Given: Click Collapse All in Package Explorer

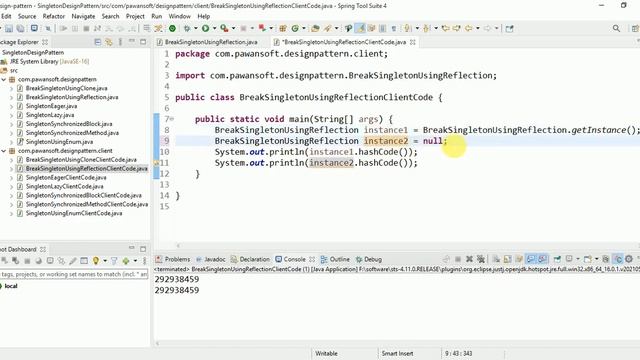Looking at the screenshot, I should (x=98, y=42).
